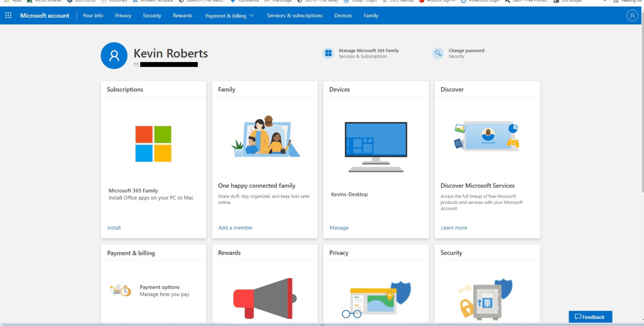
Task: Click the Install link for Microsoft 365
Action: [x=114, y=228]
